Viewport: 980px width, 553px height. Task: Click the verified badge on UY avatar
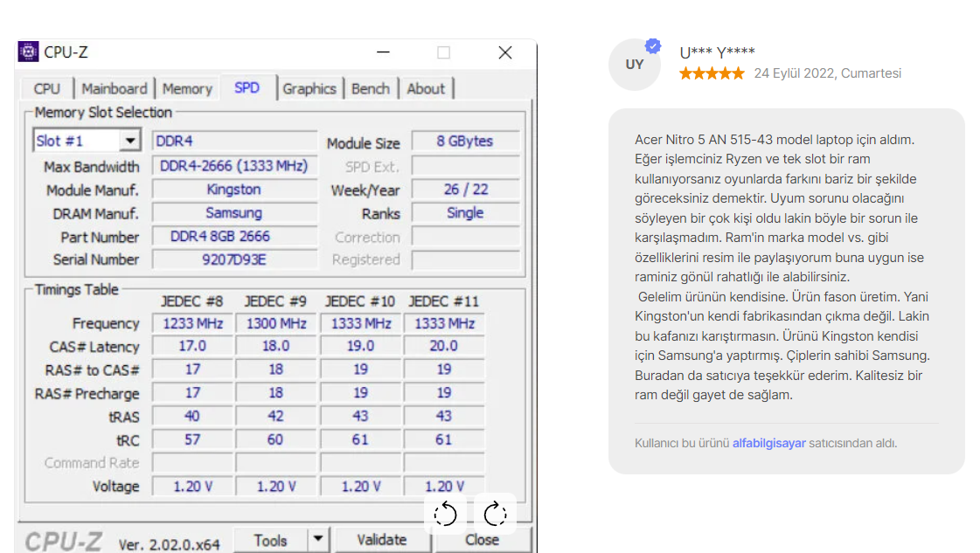pos(653,45)
